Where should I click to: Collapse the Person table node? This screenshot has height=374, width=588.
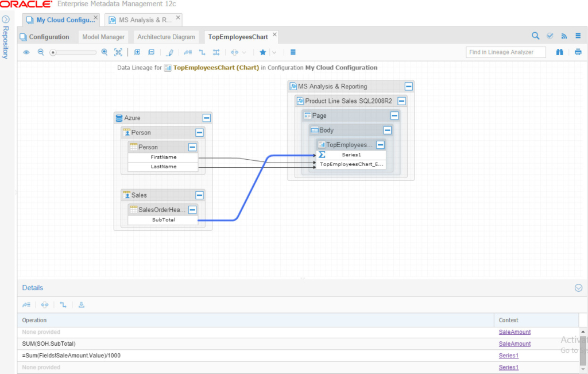click(x=192, y=147)
